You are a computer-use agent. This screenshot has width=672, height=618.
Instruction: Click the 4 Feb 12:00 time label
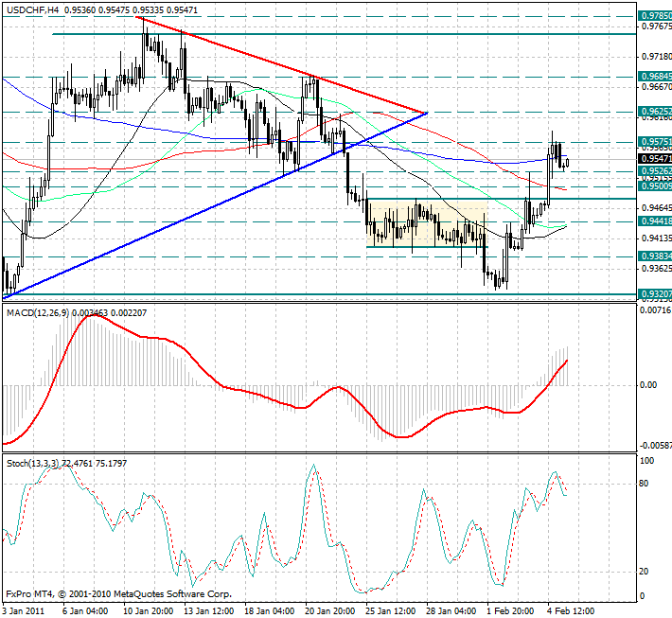[572, 610]
